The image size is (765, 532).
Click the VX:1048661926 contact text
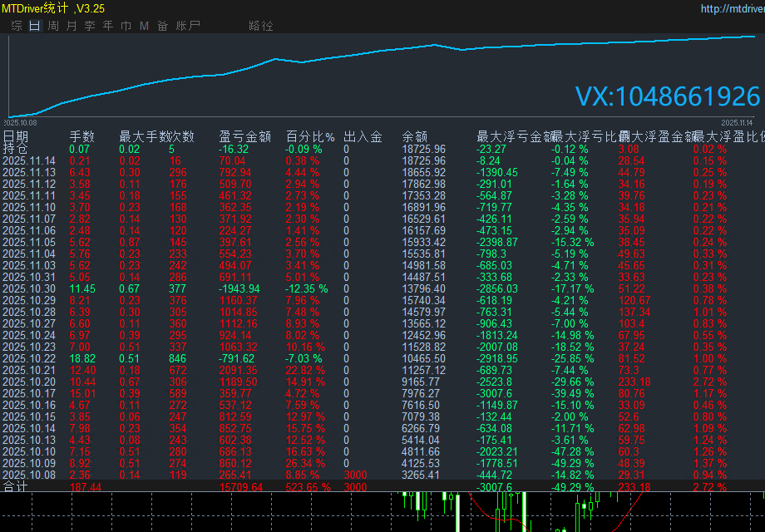(x=668, y=96)
